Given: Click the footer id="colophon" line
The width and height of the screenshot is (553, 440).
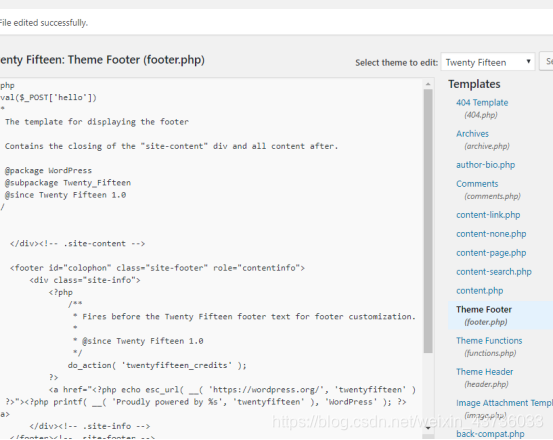Looking at the screenshot, I should coord(157,268).
